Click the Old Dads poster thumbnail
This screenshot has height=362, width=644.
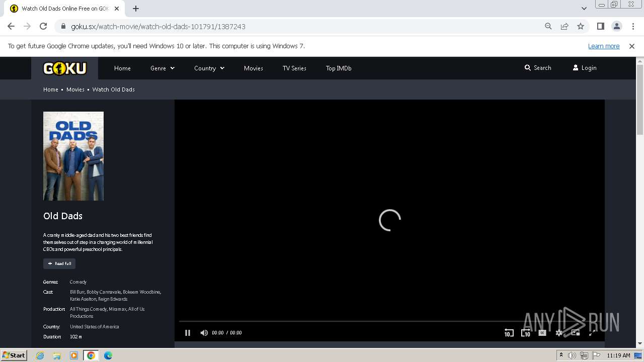point(73,156)
